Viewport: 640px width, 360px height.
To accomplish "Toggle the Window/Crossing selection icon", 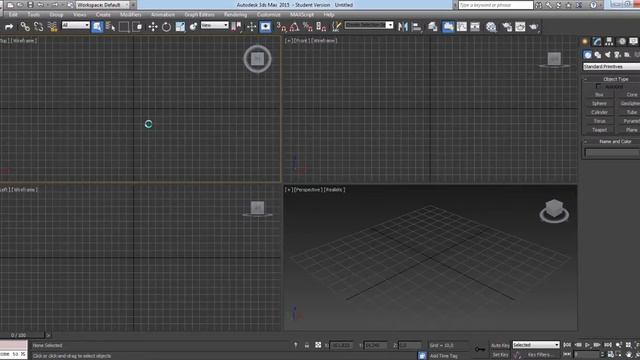I will coord(138,27).
